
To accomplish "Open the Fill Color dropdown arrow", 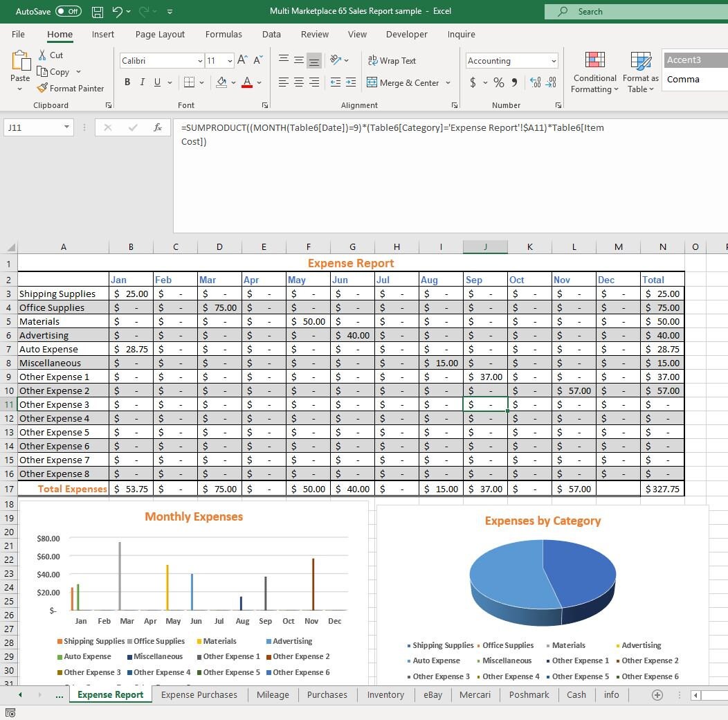I will [233, 82].
